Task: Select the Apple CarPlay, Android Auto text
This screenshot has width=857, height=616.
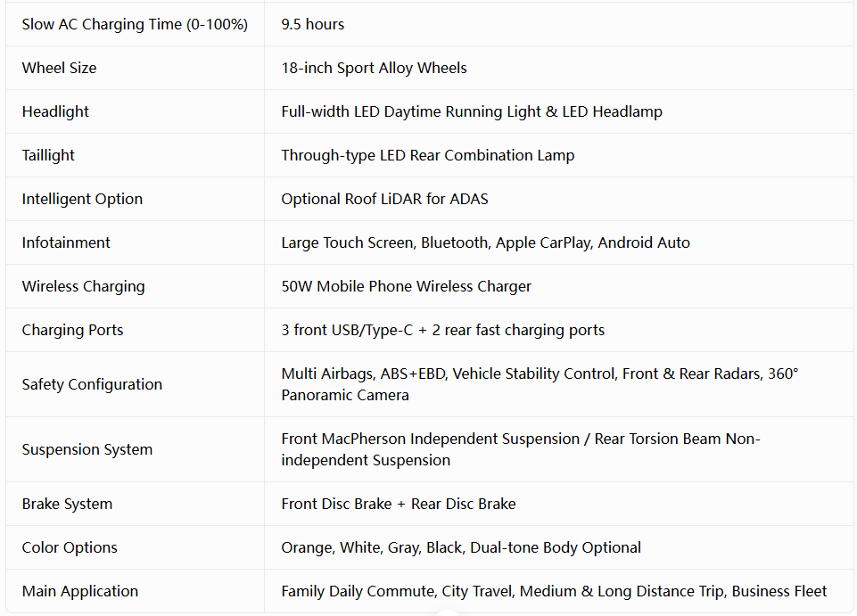Action: [592, 242]
